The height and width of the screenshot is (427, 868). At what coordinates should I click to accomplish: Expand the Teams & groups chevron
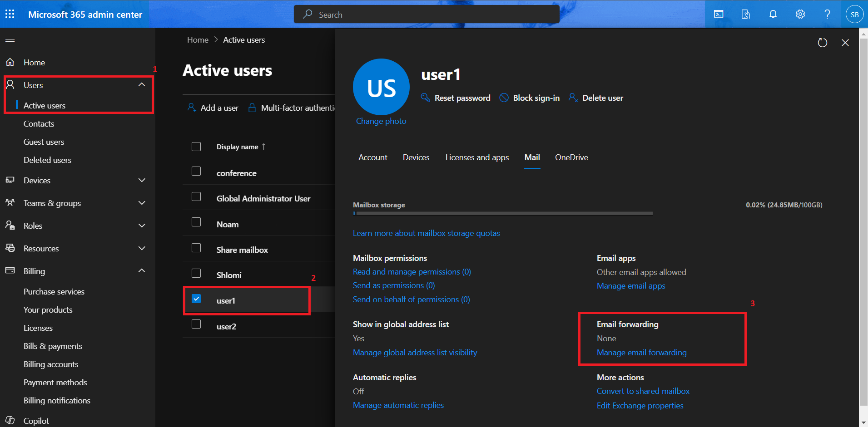[142, 203]
